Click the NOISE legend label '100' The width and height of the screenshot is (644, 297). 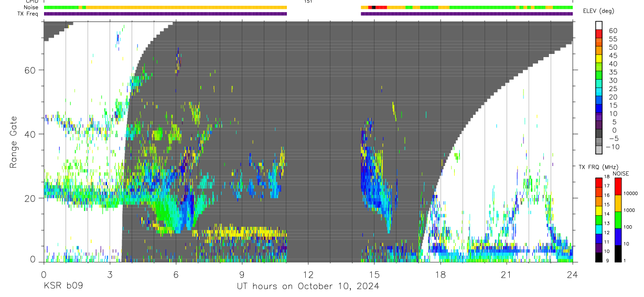pos(628,227)
